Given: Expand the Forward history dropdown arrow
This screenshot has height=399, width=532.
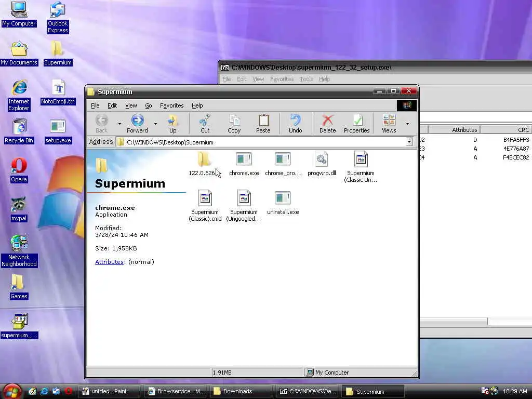Looking at the screenshot, I should tap(155, 124).
